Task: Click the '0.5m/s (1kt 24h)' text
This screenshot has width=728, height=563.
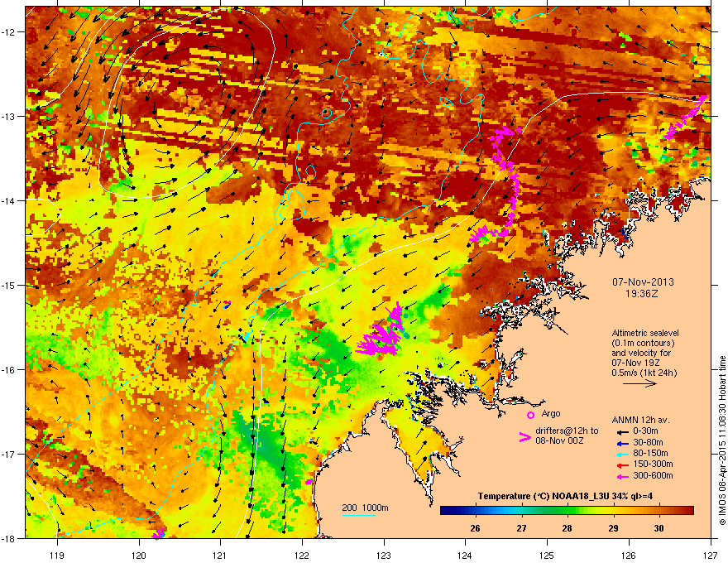Action: [644, 373]
